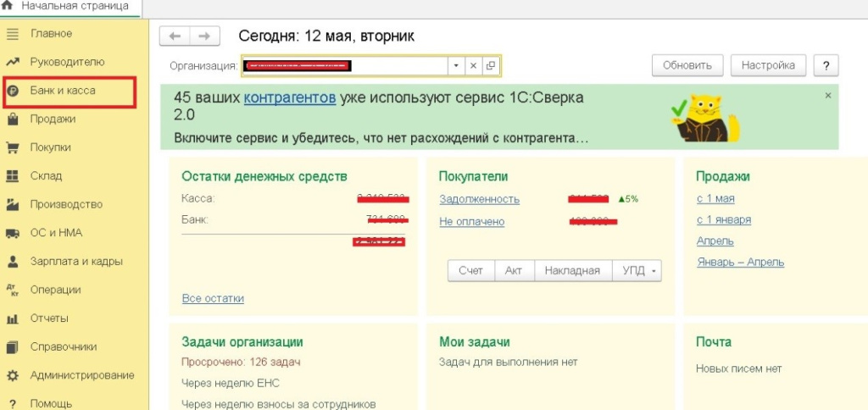Expand the Организация dropdown arrow

click(x=456, y=66)
